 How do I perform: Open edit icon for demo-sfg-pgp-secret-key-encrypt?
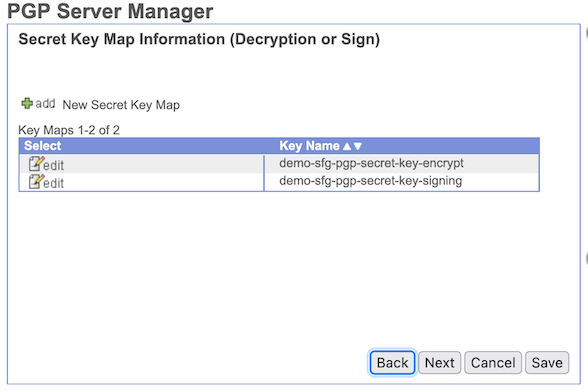[36, 164]
